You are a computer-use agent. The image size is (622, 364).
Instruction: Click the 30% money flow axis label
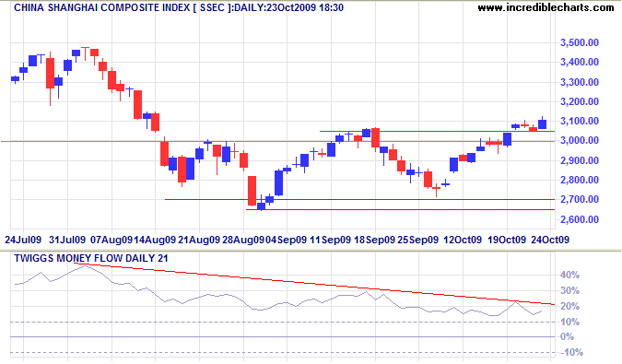(x=569, y=291)
